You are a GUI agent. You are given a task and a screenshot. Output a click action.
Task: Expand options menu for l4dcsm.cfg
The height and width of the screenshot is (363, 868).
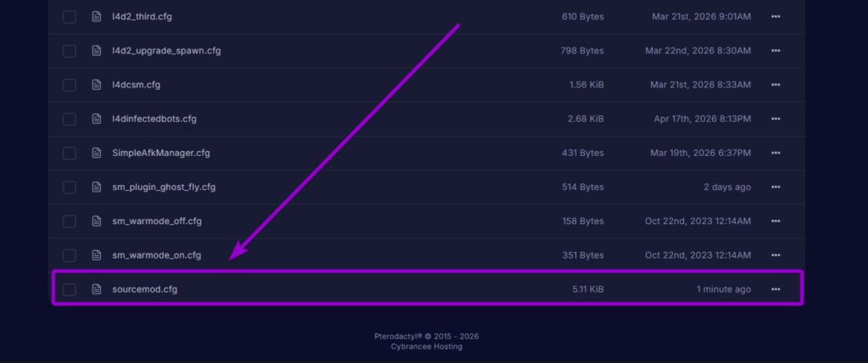pyautogui.click(x=776, y=85)
